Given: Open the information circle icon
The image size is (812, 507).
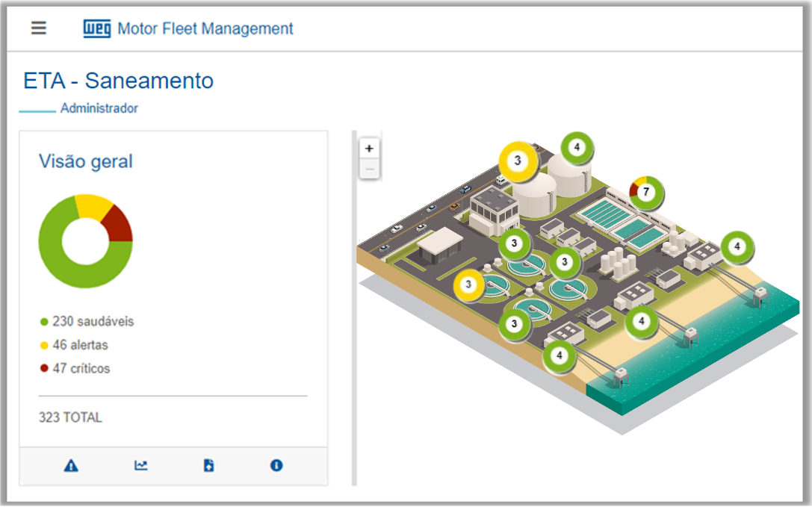Looking at the screenshot, I should (x=276, y=466).
